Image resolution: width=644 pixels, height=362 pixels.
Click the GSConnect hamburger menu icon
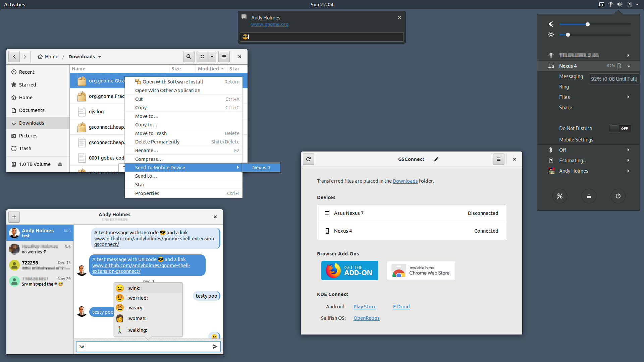pyautogui.click(x=498, y=159)
